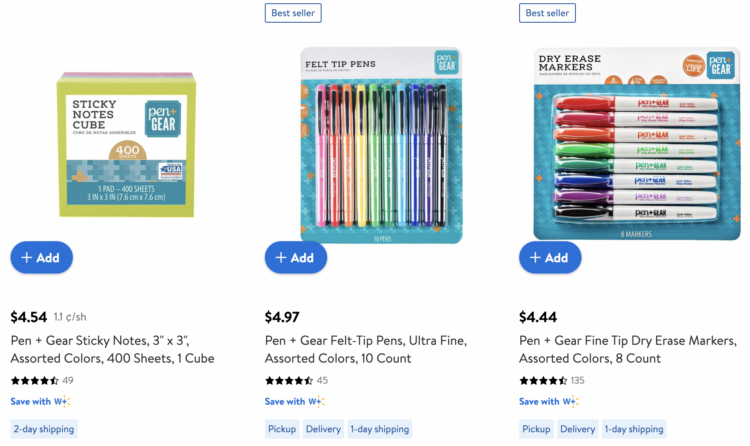Image resolution: width=750 pixels, height=446 pixels.
Task: Click Walmart+ spark icon under Sticky Notes
Action: [63, 402]
